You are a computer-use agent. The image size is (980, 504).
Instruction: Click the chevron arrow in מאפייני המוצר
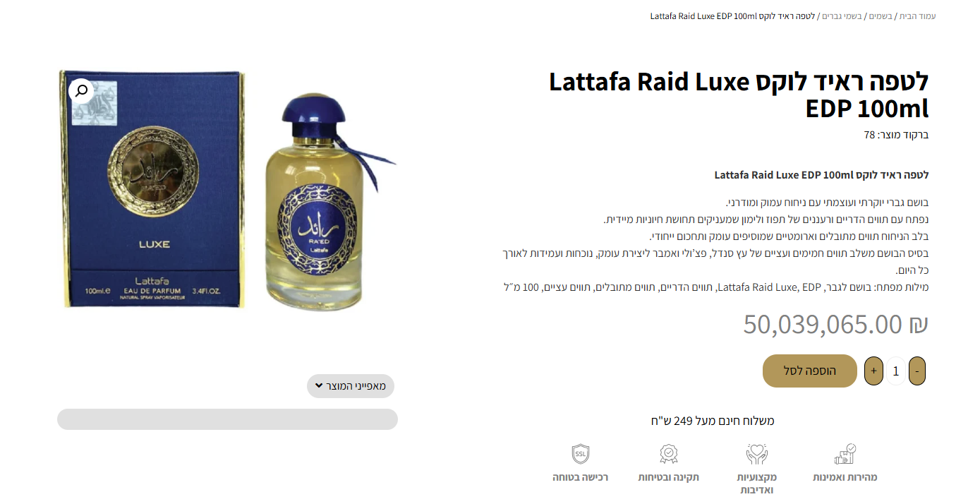[x=319, y=386]
